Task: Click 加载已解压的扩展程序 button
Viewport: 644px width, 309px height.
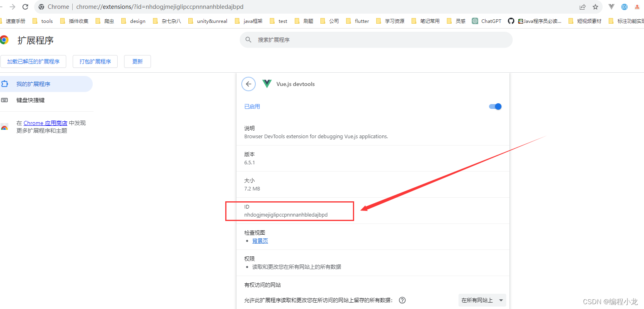Action: (x=33, y=61)
